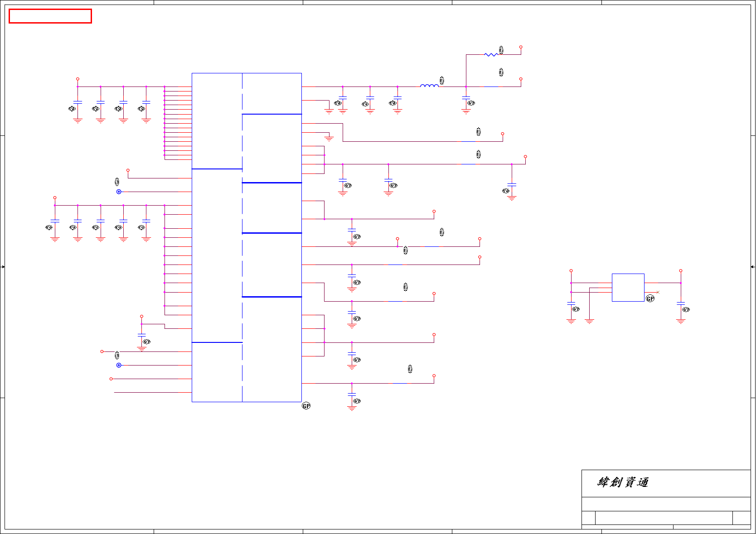Click the brown no-connect X marker
The image size is (756, 534).
click(658, 292)
